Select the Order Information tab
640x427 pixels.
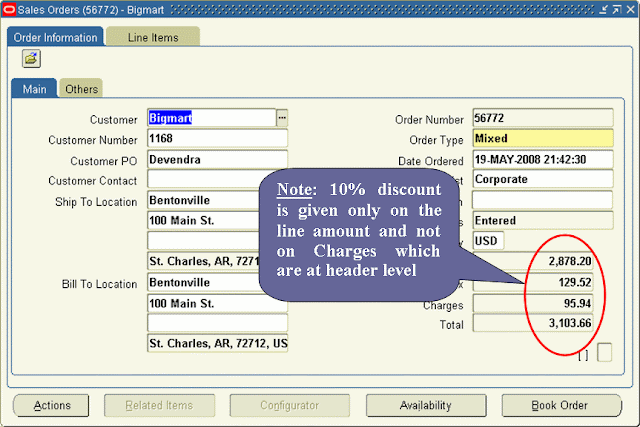[x=56, y=38]
